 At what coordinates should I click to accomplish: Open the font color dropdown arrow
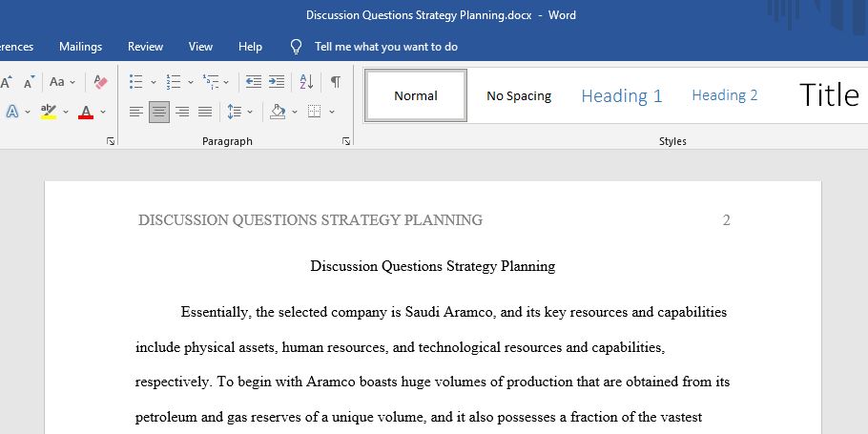[103, 112]
